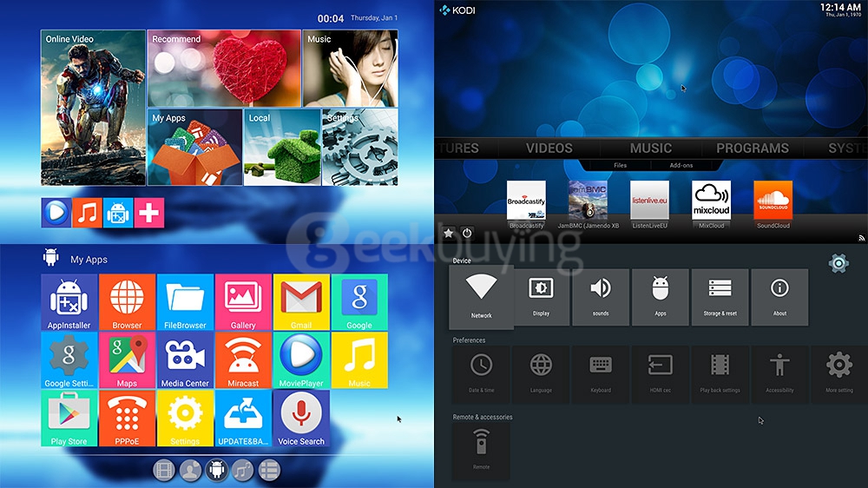Screen dimensions: 868x488
Task: Open Language preferences
Action: [542, 374]
